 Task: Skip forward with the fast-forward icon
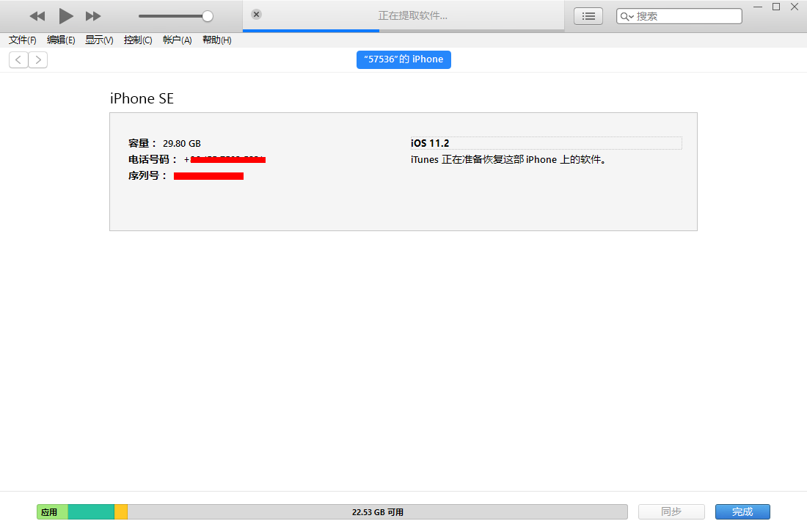(x=93, y=16)
